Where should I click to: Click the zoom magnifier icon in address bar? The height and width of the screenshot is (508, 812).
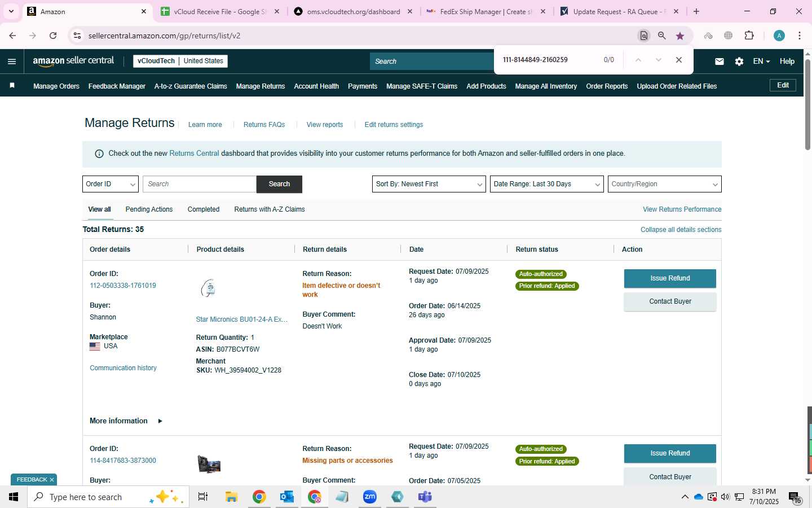(x=662, y=36)
